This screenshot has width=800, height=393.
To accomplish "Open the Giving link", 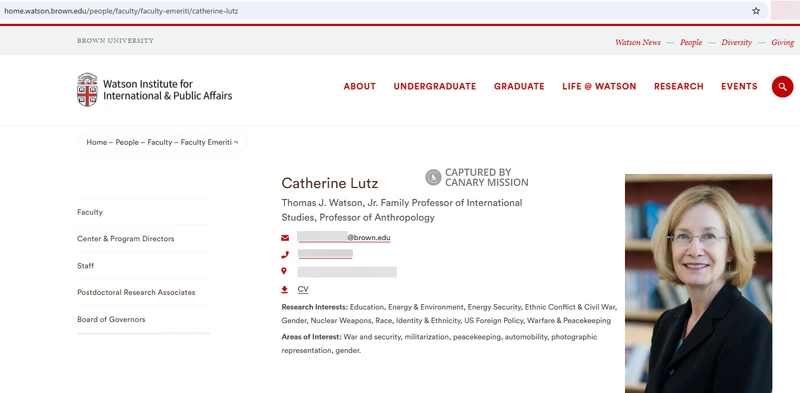I will pyautogui.click(x=783, y=42).
